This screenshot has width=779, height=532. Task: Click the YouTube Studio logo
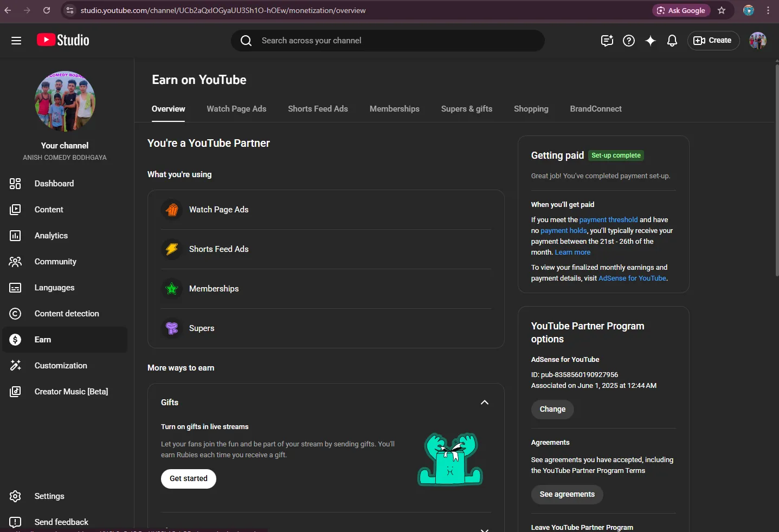(63, 40)
